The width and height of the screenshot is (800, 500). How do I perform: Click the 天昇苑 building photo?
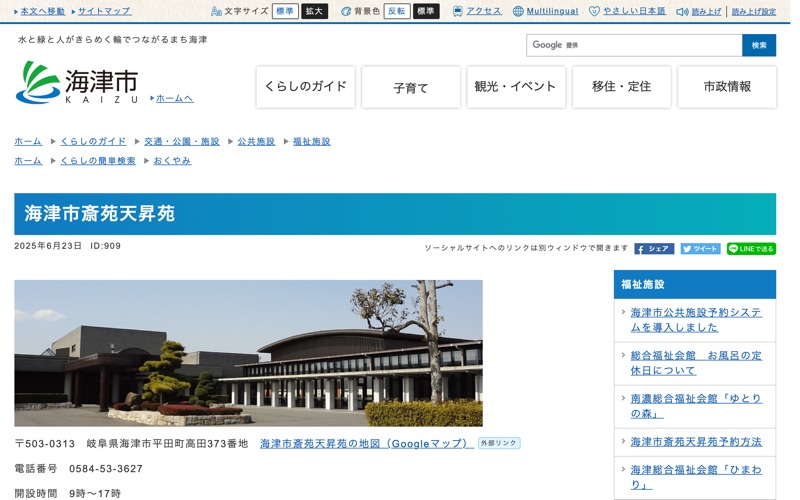248,353
